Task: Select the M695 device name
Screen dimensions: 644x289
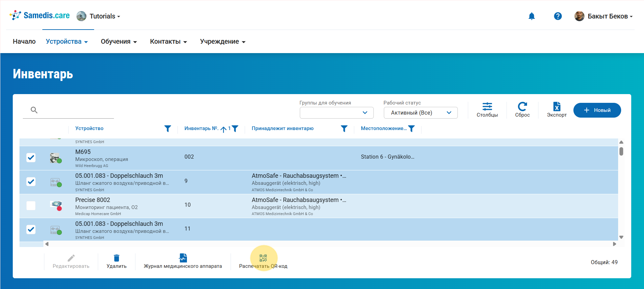Action: pyautogui.click(x=83, y=152)
